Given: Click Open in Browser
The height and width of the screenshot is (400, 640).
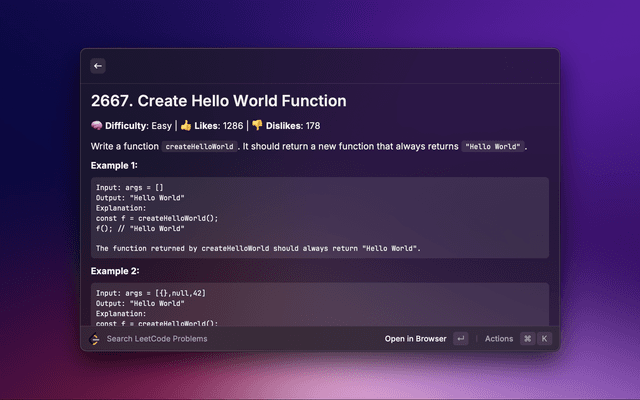Looking at the screenshot, I should coord(415,339).
